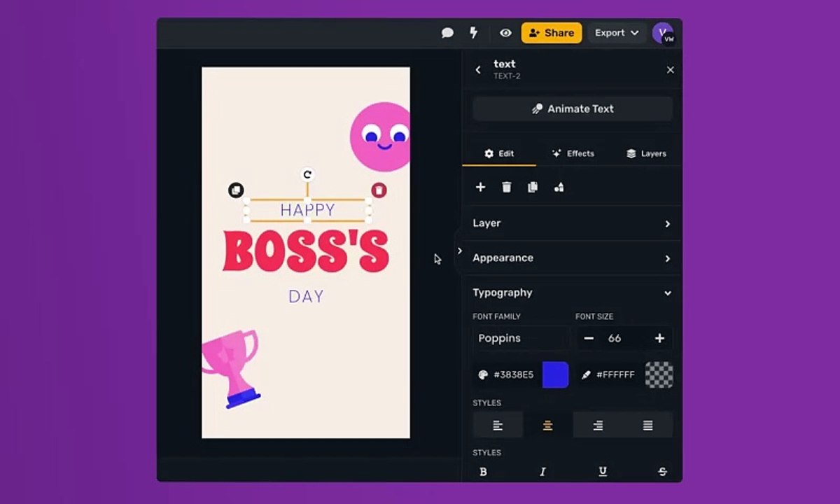Toggle strikethrough text style
This screenshot has width=840, height=504.
(x=662, y=472)
